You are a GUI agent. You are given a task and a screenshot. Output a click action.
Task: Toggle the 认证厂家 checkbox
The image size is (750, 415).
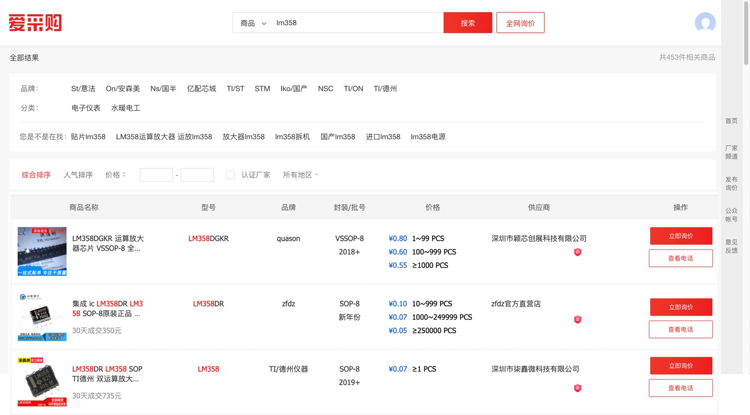pos(230,175)
